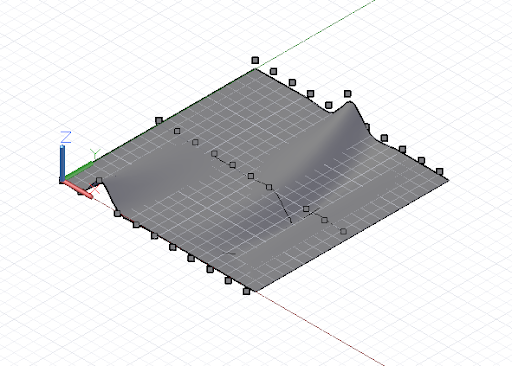Viewport: 512px width, 366px height.
Task: Select the blue vertical Z axis shaft
Action: pos(62,163)
